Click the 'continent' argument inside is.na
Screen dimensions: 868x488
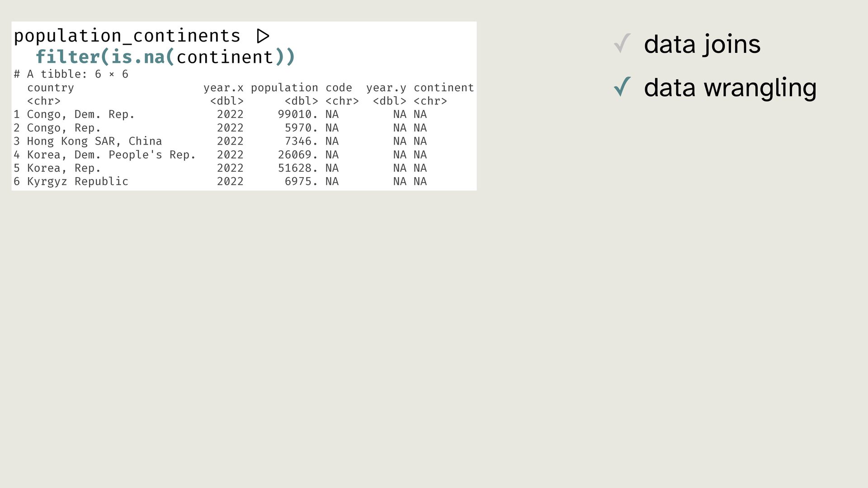(225, 57)
